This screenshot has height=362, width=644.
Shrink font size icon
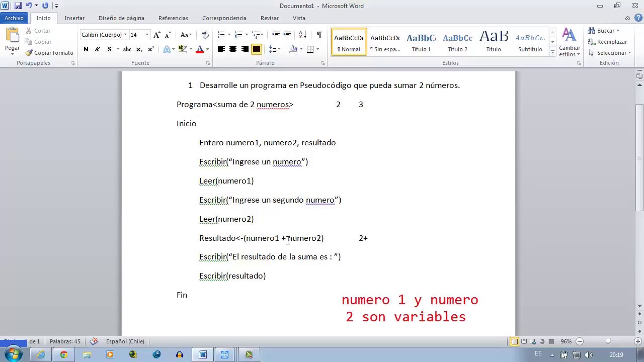pos(168,35)
